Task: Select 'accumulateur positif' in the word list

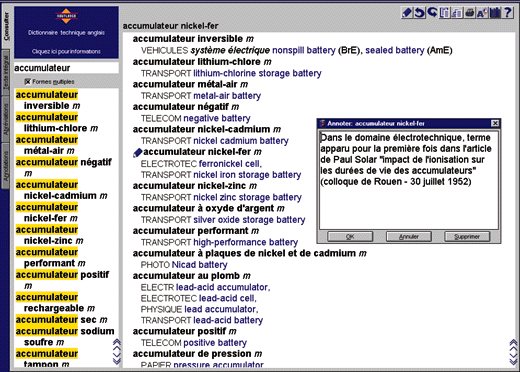Action: 62,280
